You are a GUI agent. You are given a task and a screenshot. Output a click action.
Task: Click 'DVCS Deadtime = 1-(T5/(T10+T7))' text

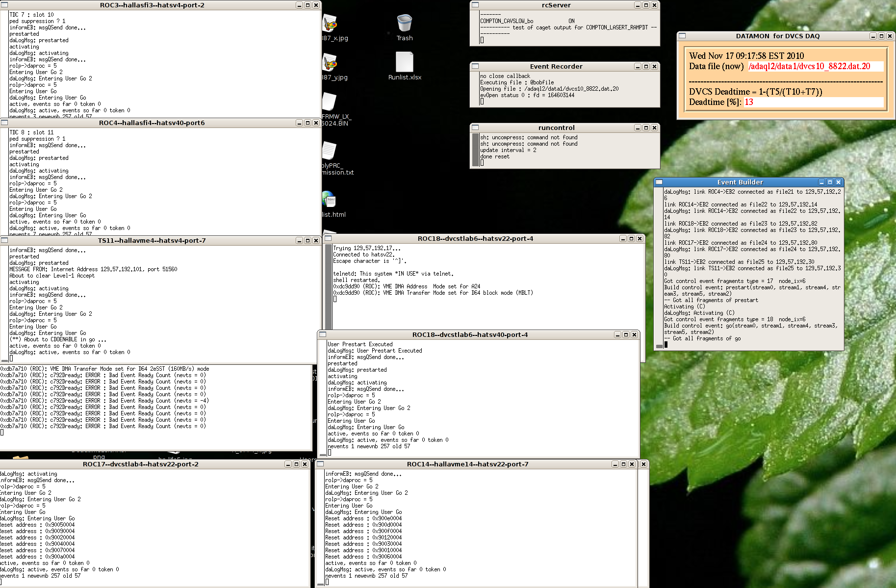point(756,92)
